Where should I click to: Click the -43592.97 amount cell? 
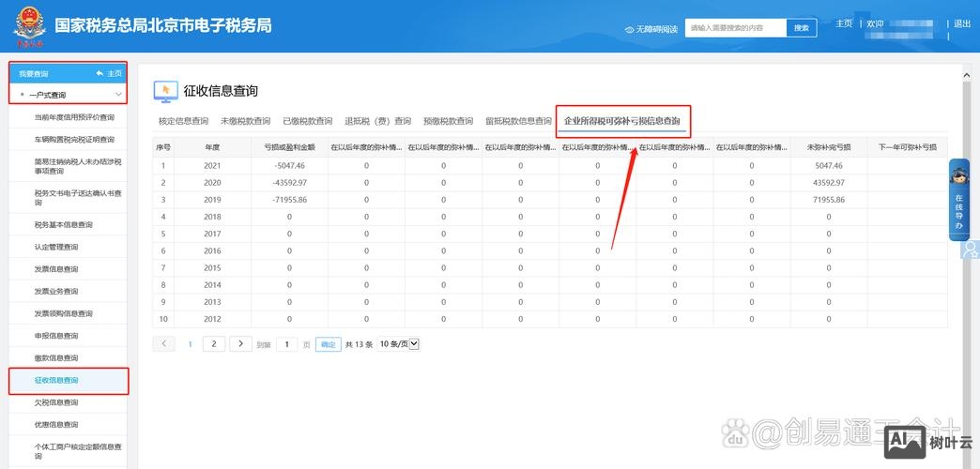coord(289,183)
